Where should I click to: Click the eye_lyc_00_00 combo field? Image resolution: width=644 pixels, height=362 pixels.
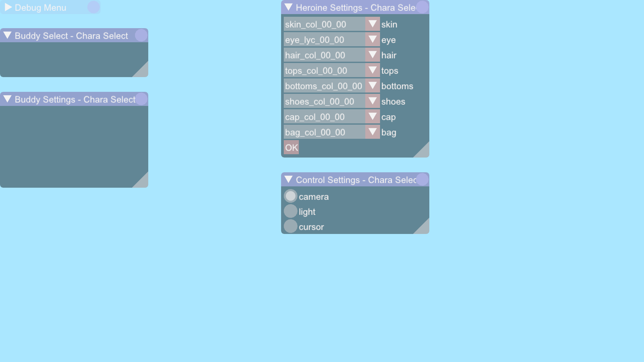[x=325, y=39]
